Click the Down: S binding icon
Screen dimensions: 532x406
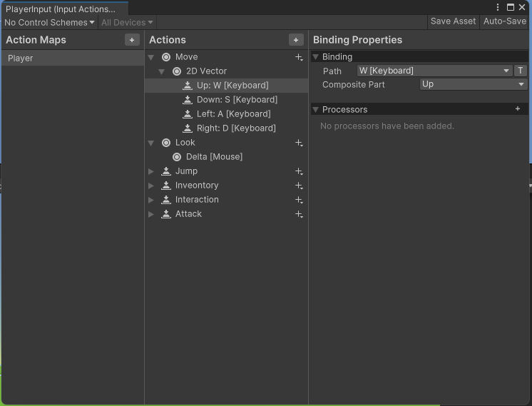tap(188, 100)
